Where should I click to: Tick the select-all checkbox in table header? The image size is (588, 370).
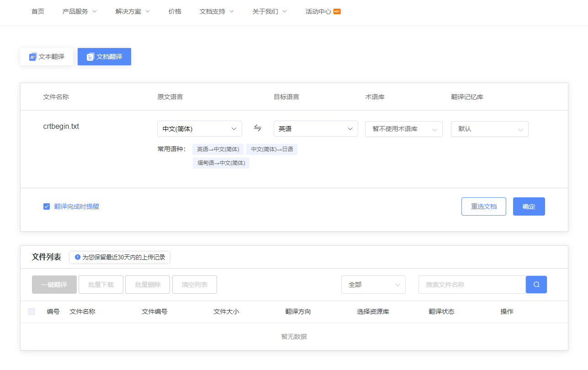coord(32,312)
